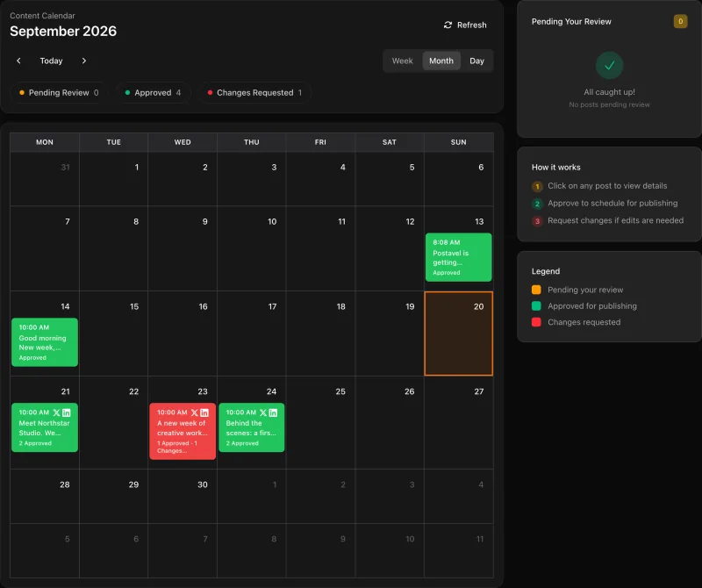Click step 3 badge in How it works
The height and width of the screenshot is (588, 702).
pyautogui.click(x=537, y=221)
